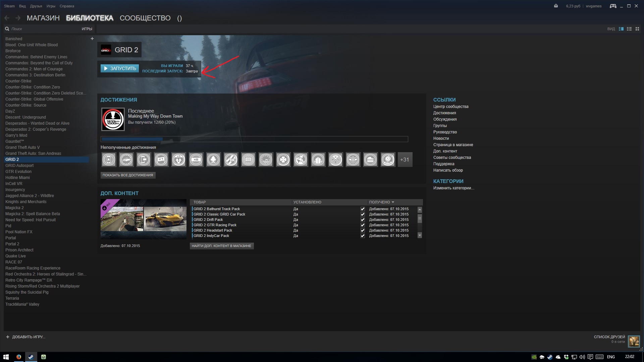The width and height of the screenshot is (644, 362).
Task: Open the Steam menu
Action: coord(9,6)
